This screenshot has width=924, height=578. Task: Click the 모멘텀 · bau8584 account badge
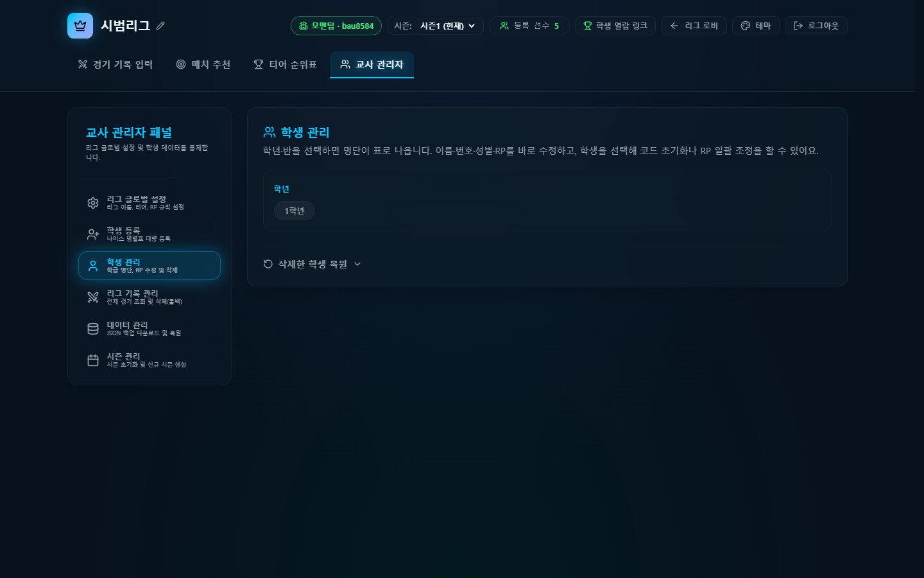tap(336, 26)
